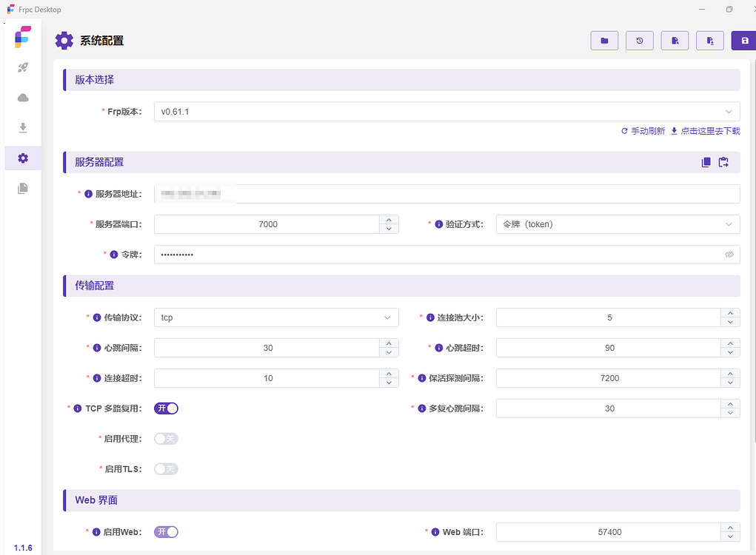Open the 传输协议 tcp dropdown
Image resolution: width=756 pixels, height=555 pixels.
(276, 318)
